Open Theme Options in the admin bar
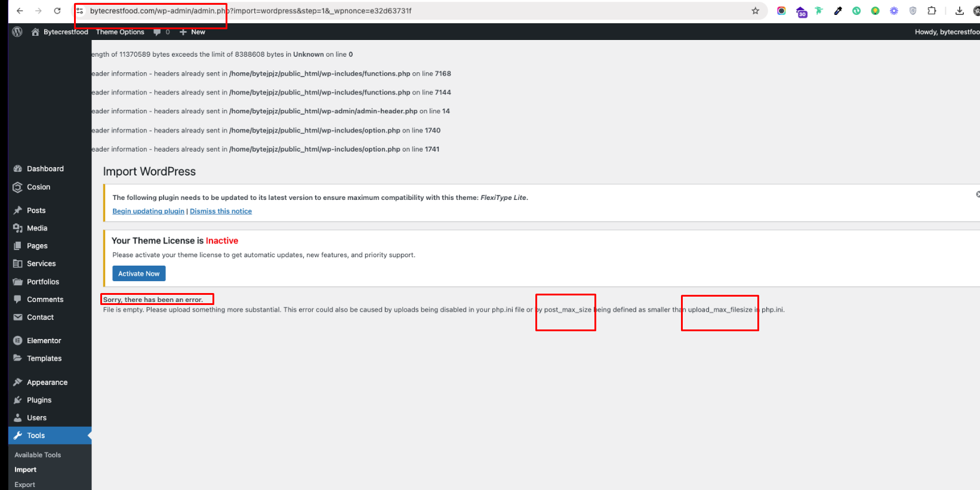980x490 pixels. click(x=120, y=32)
